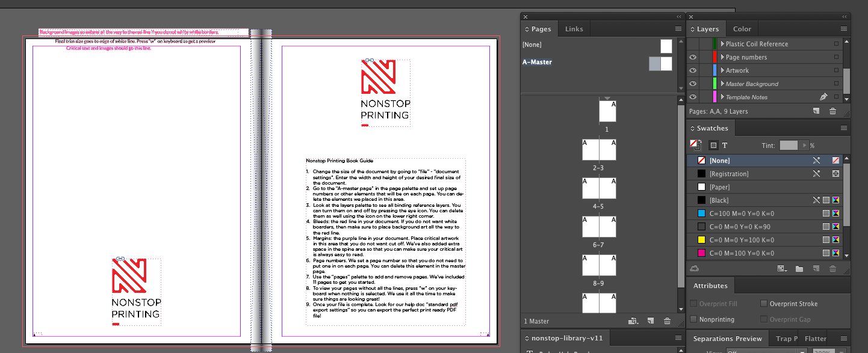
Task: Open the Pages panel menu icon
Action: point(678,29)
